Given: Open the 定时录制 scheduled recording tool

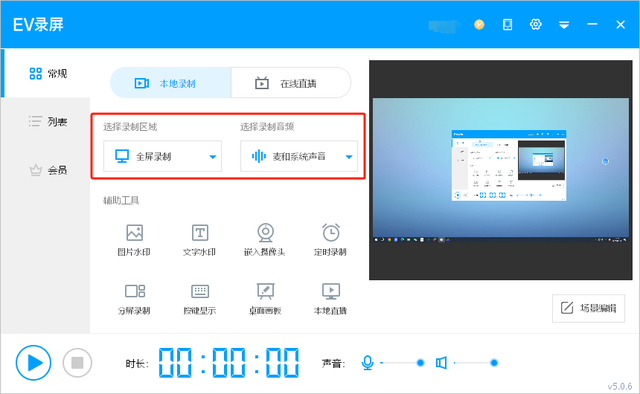Looking at the screenshot, I should [330, 240].
